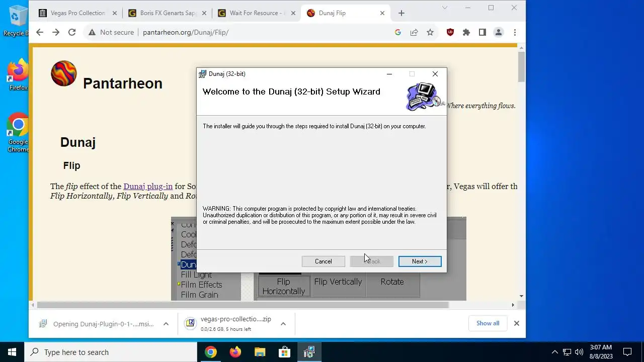Open the volume tray icon
This screenshot has width=644, height=362.
pyautogui.click(x=579, y=352)
